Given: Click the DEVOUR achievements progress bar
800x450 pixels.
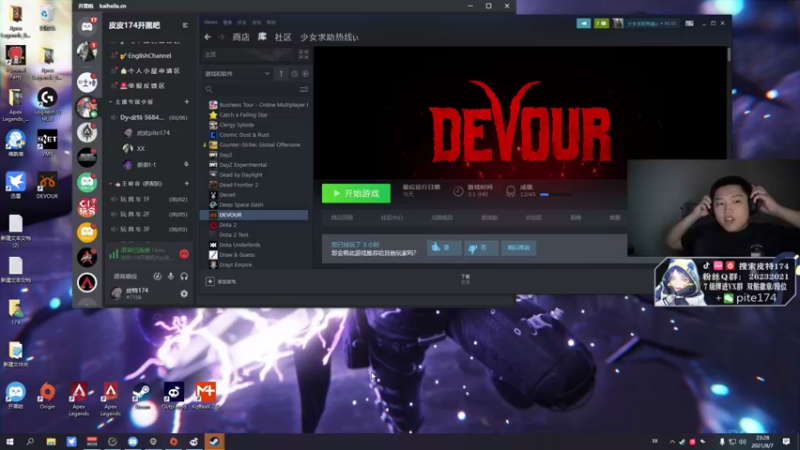Looking at the screenshot, I should [x=556, y=194].
